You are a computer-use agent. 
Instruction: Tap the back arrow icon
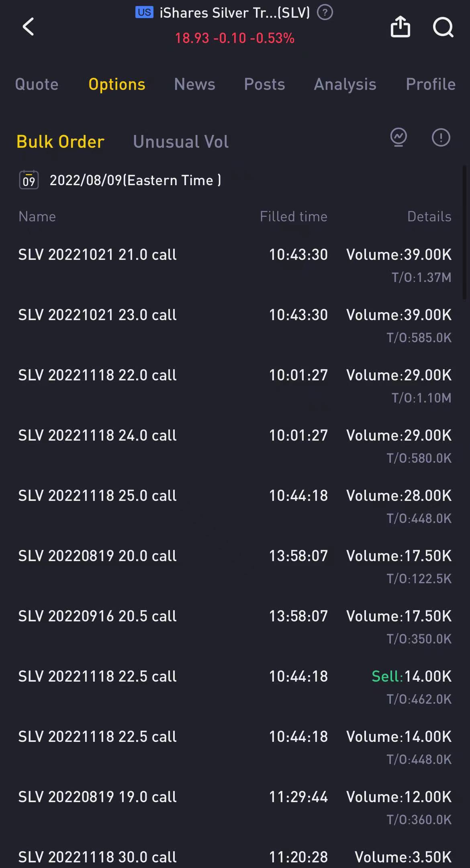pos(28,27)
